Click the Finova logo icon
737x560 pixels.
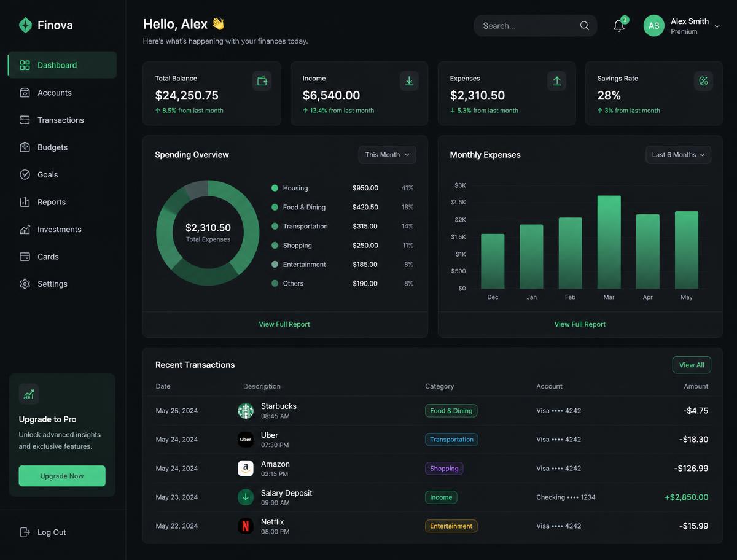click(x=25, y=25)
